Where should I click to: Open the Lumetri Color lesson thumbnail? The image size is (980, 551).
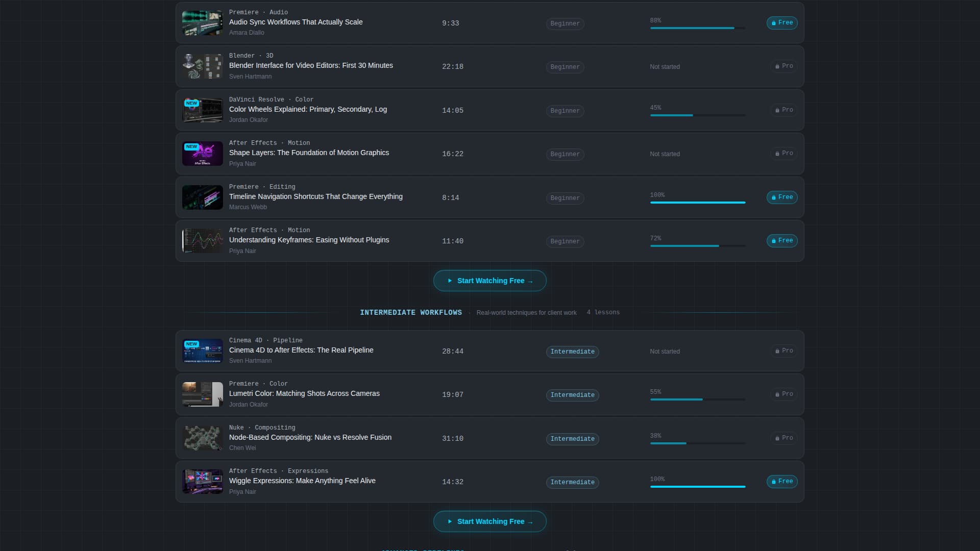point(203,394)
